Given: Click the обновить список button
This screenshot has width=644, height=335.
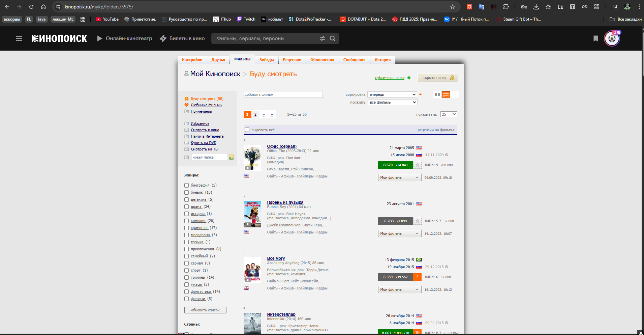Looking at the screenshot, I should [x=205, y=310].
